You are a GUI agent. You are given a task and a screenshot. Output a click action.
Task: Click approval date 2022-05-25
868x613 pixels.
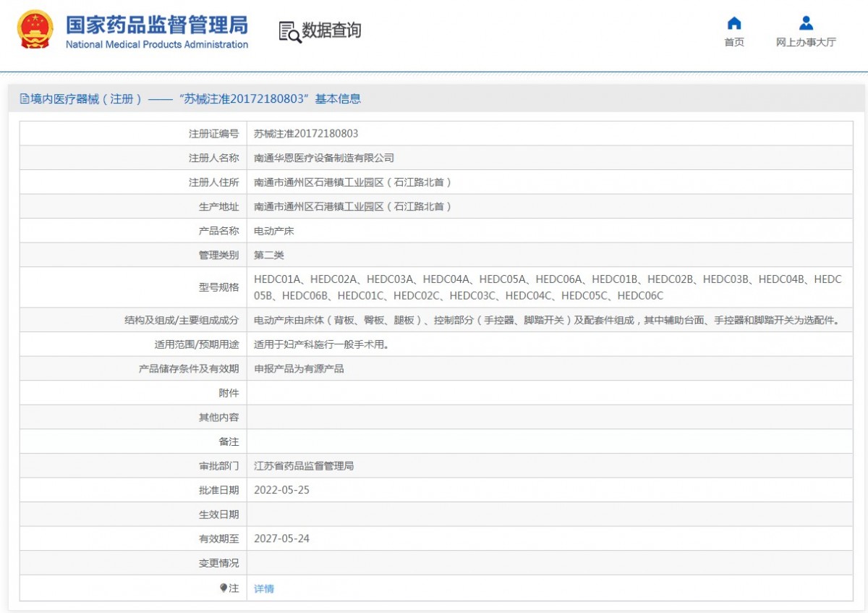281,490
